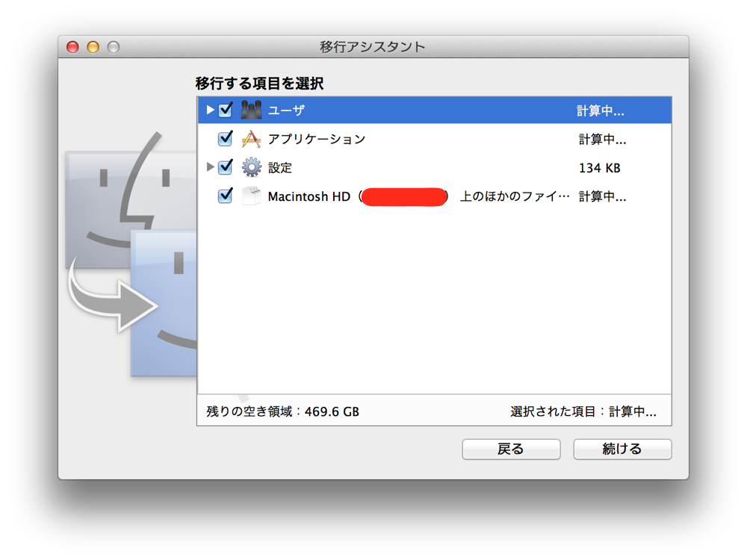Select the アプリケーション row

coord(435,139)
